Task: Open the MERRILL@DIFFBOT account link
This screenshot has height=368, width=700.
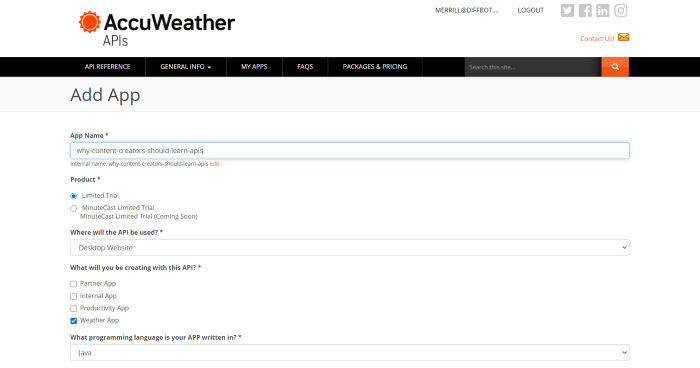Action: 467,10
